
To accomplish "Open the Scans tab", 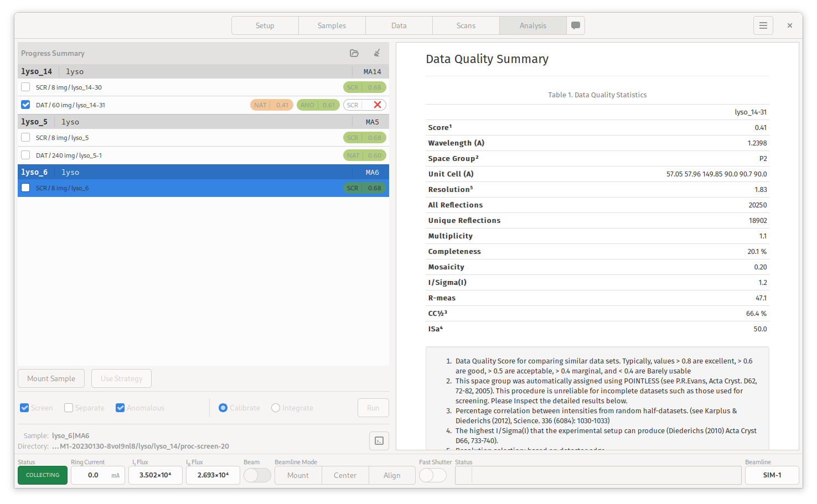I will point(466,25).
